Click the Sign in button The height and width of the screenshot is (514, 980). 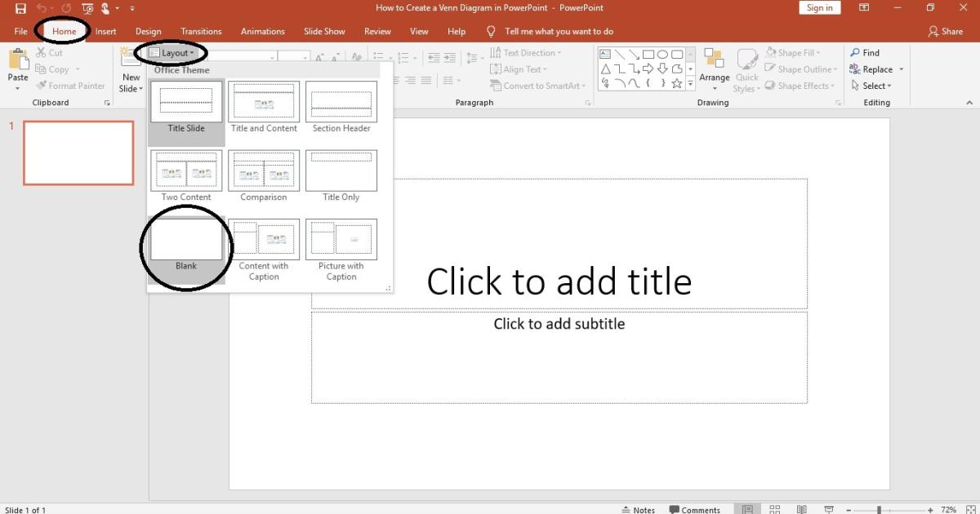pos(819,7)
